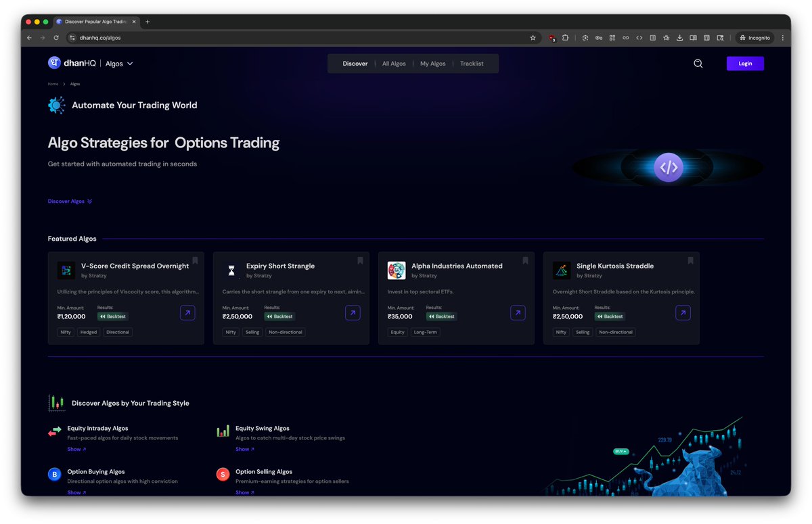This screenshot has width=812, height=524.
Task: Bookmark Single Kurtosis Straddle card
Action: pyautogui.click(x=690, y=260)
